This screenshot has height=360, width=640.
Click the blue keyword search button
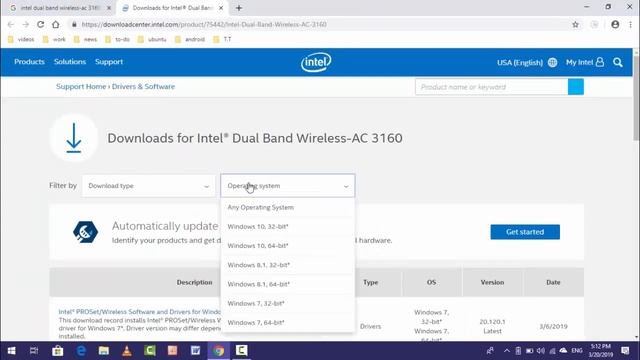click(x=576, y=87)
